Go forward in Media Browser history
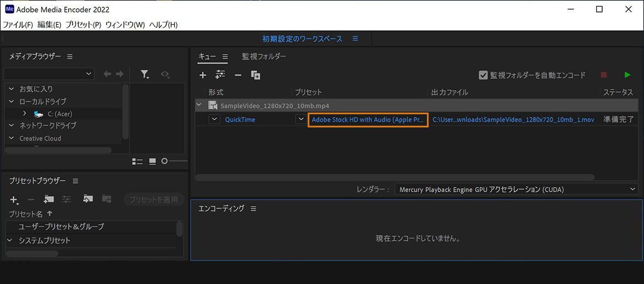Image resolution: width=644 pixels, height=284 pixels. coord(120,74)
